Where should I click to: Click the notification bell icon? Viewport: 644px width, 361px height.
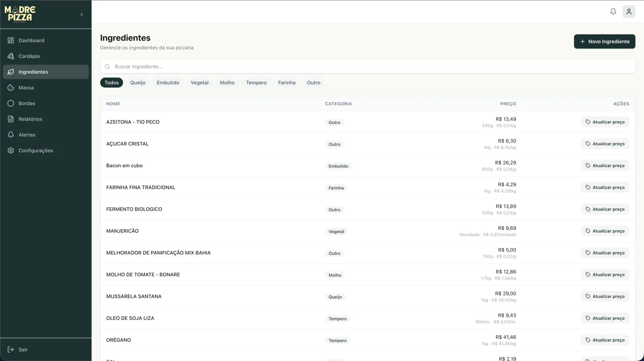pyautogui.click(x=613, y=12)
